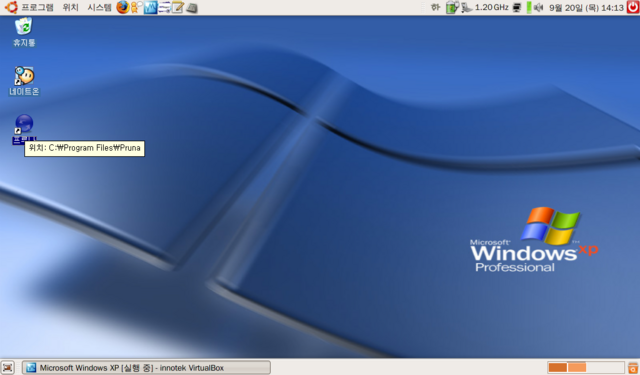Open the calendar from the date clock

(x=586, y=7)
